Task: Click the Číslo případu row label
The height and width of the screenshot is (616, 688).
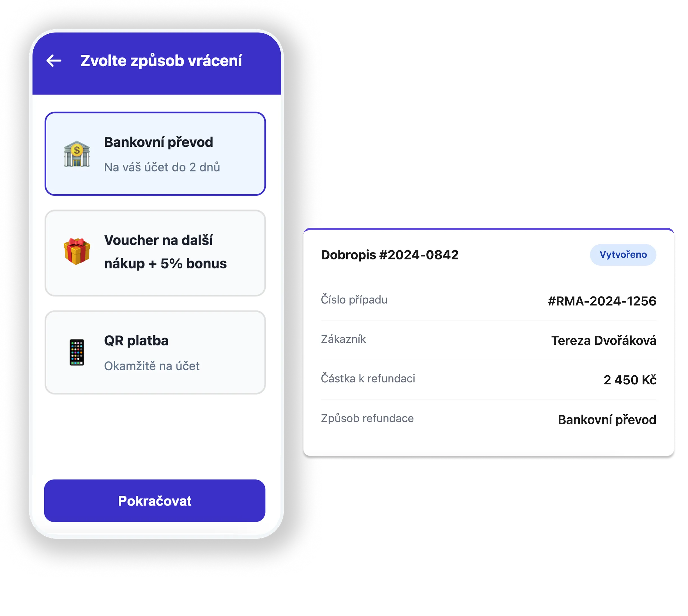Action: pyautogui.click(x=354, y=300)
